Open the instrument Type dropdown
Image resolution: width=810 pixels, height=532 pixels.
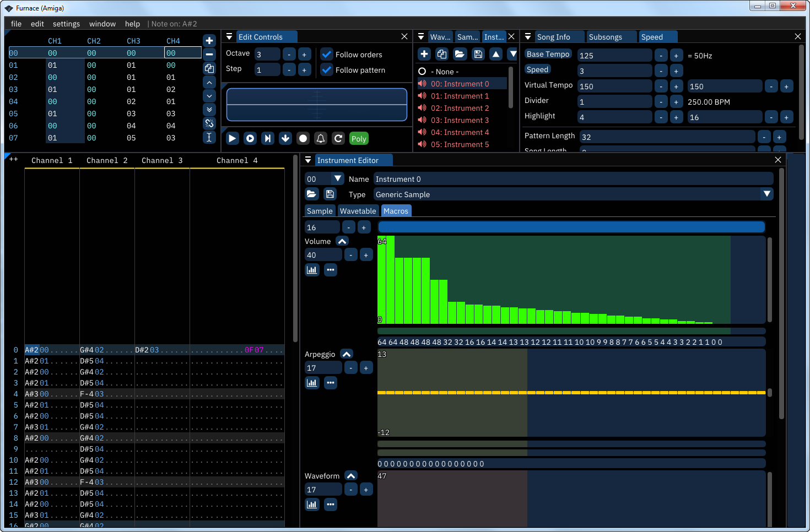766,194
